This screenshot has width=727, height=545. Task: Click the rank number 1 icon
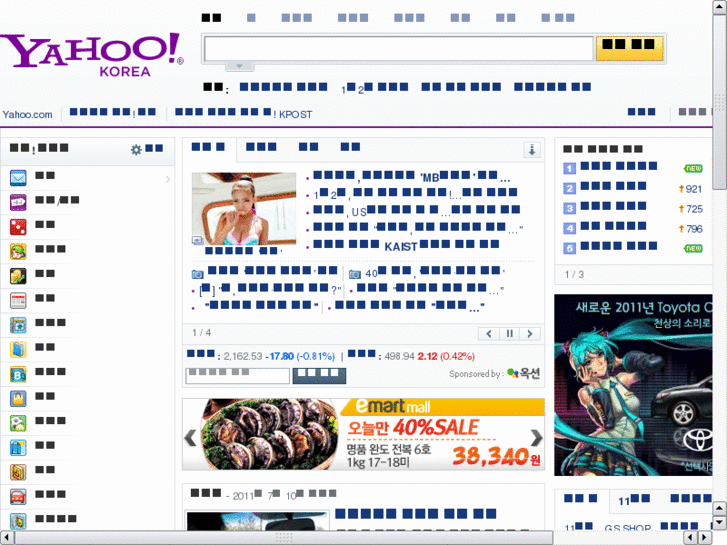(x=570, y=168)
